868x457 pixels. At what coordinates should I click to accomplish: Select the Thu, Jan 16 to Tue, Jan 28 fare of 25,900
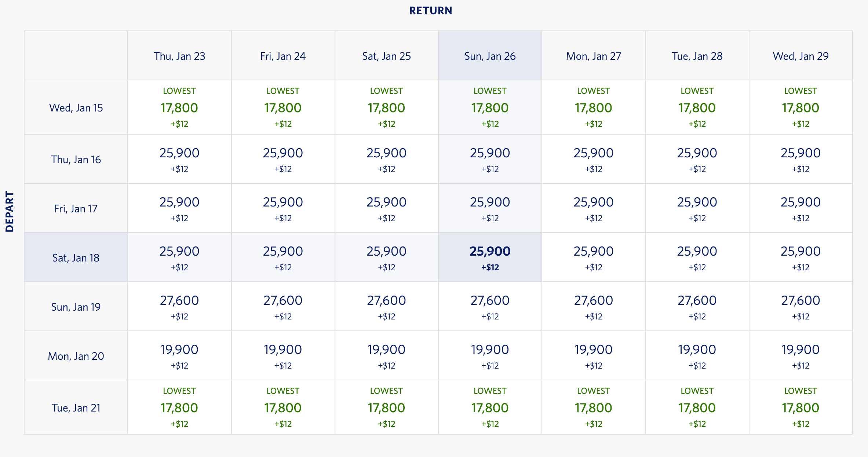(697, 159)
